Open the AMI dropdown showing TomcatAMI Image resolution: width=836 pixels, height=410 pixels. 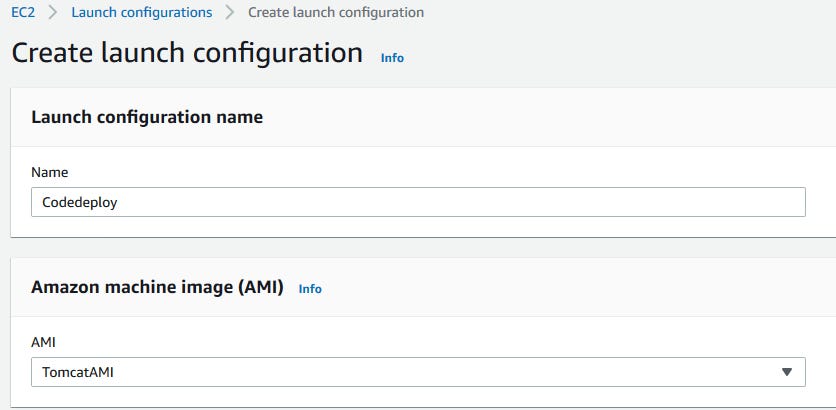(x=418, y=373)
